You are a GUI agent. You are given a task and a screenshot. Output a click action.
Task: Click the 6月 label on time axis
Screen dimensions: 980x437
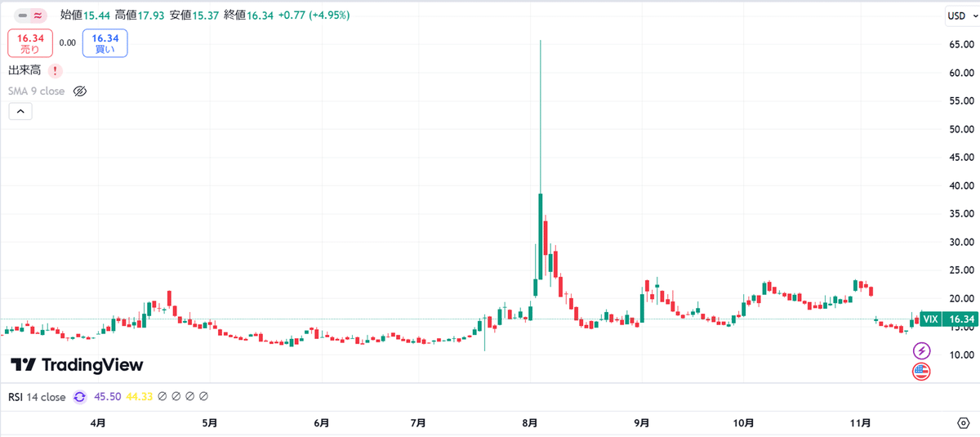click(322, 423)
